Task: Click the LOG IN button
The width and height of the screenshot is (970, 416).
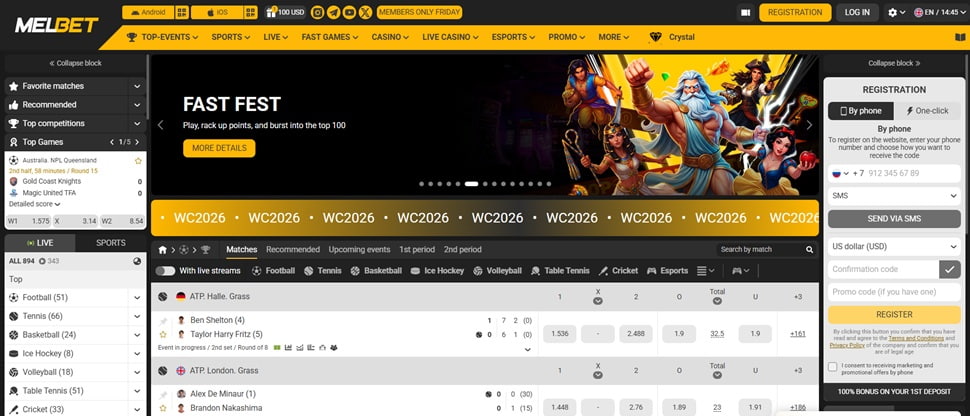Action: (857, 12)
